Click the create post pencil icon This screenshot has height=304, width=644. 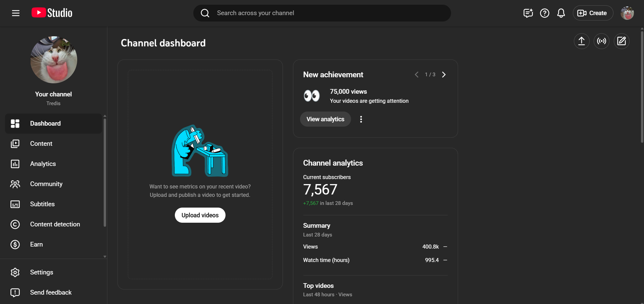click(622, 41)
